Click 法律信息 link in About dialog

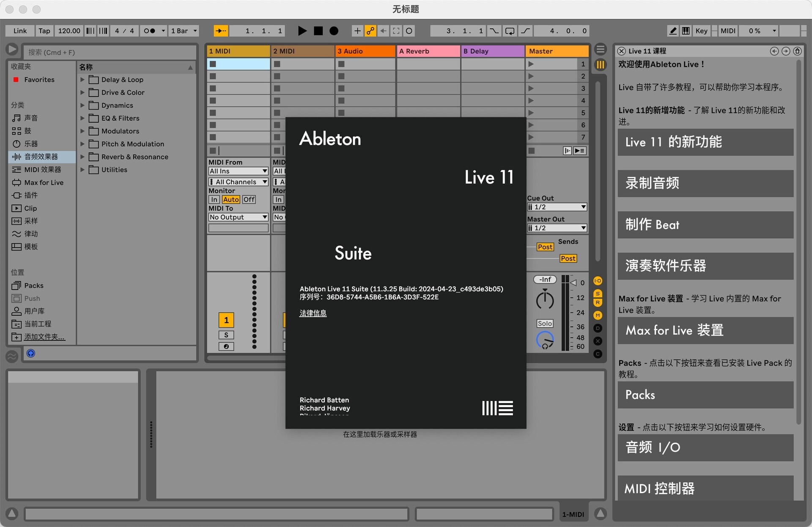point(313,313)
